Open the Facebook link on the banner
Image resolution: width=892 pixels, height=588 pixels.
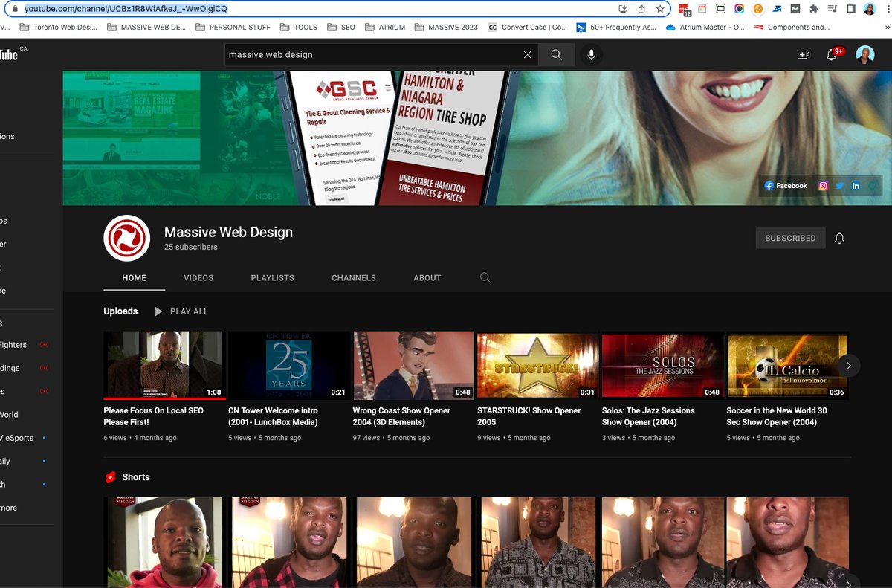coord(786,186)
